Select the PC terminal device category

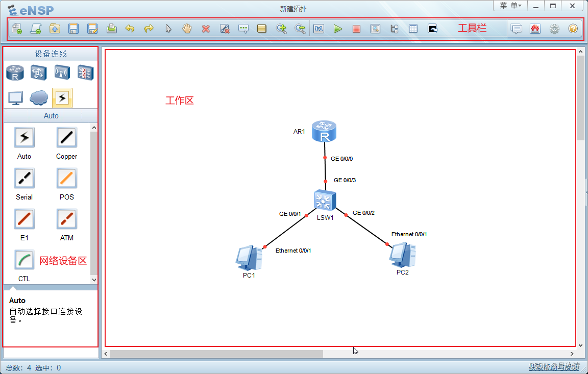coord(15,98)
